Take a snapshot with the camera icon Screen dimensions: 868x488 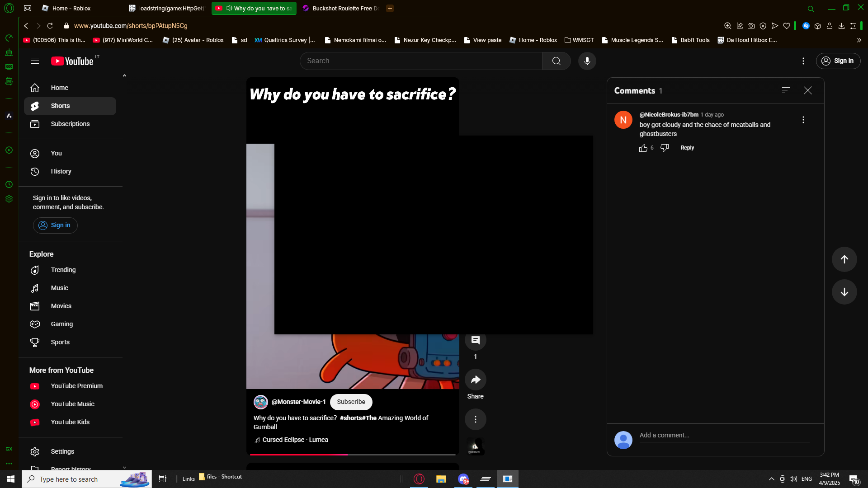751,26
